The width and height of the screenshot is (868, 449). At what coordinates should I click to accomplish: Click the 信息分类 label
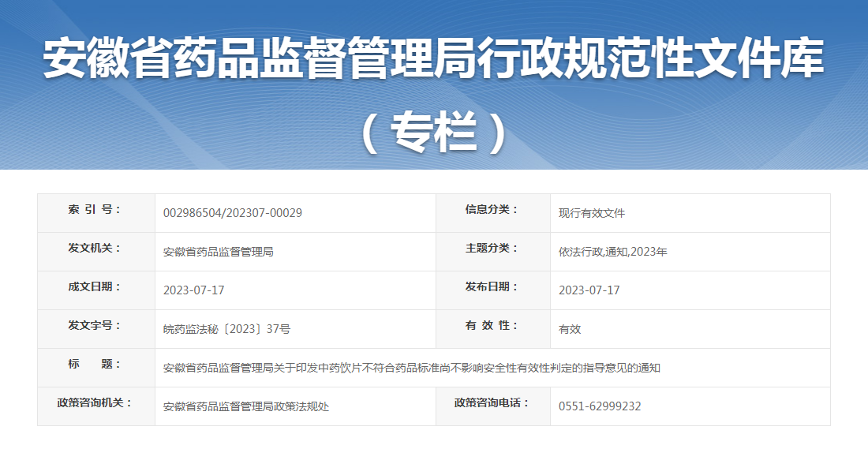coord(492,209)
